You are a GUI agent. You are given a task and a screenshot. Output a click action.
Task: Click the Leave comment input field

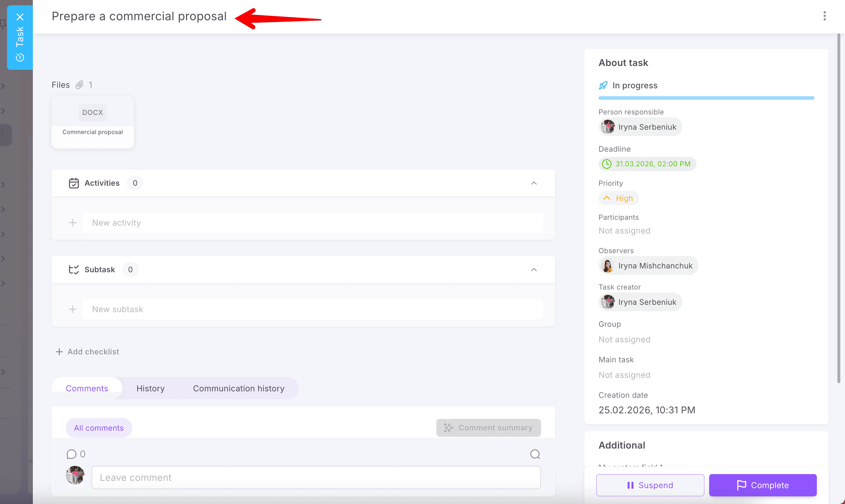coord(316,478)
